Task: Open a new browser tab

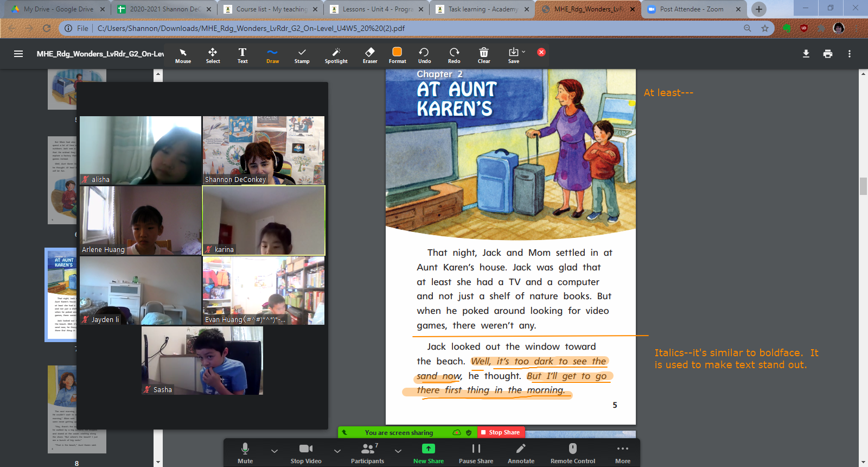Action: click(759, 9)
